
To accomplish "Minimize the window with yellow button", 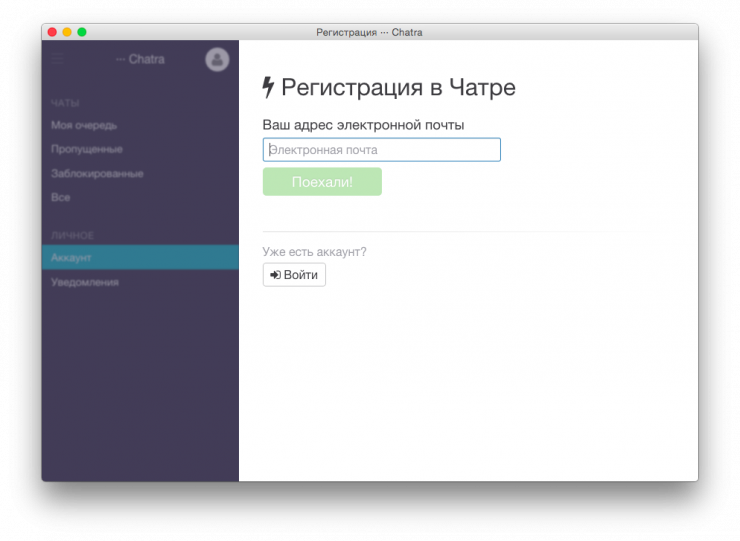I will [x=67, y=32].
